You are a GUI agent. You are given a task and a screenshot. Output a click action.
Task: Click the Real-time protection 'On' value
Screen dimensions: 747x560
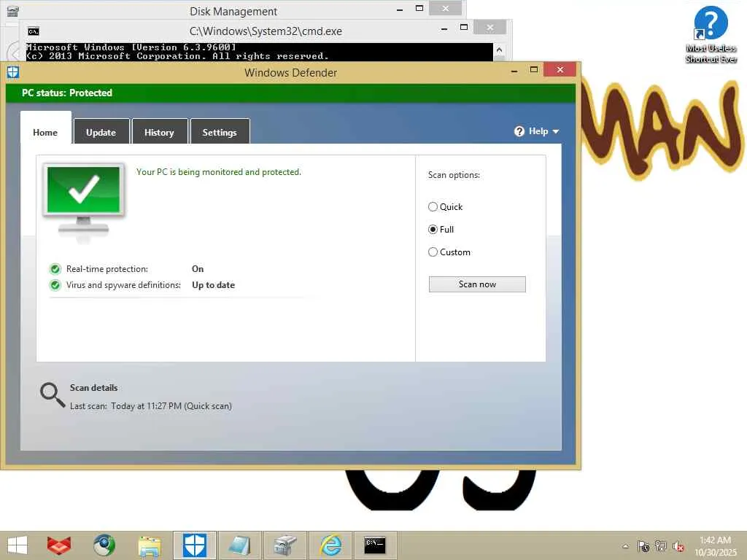click(x=198, y=269)
